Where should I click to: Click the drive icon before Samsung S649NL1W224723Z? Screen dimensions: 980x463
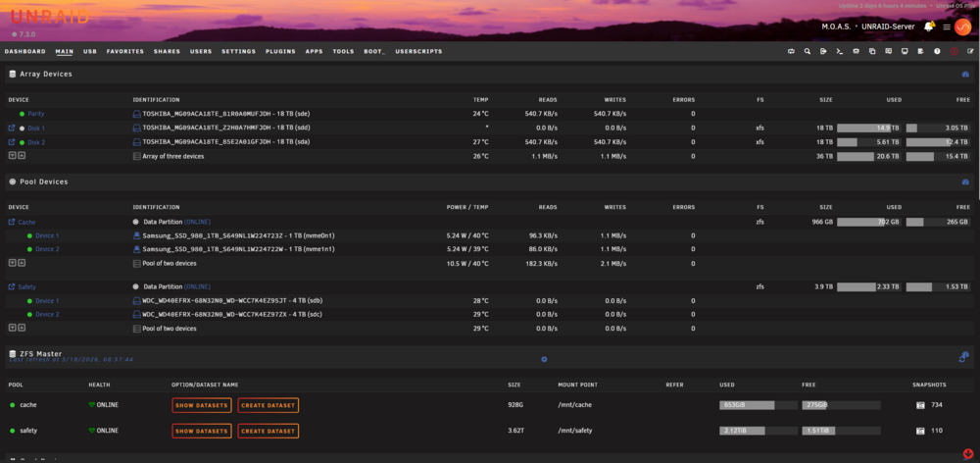pyautogui.click(x=136, y=235)
